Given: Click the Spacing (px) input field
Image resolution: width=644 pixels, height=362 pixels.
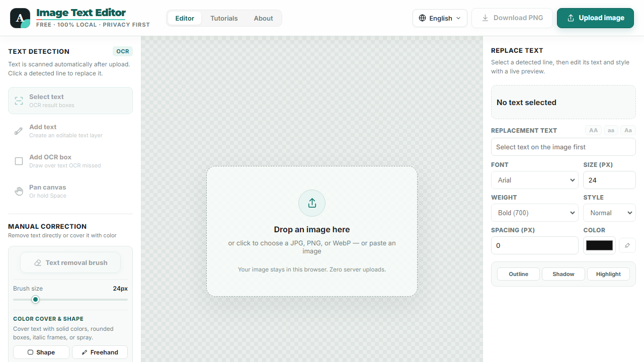Looking at the screenshot, I should [534, 245].
